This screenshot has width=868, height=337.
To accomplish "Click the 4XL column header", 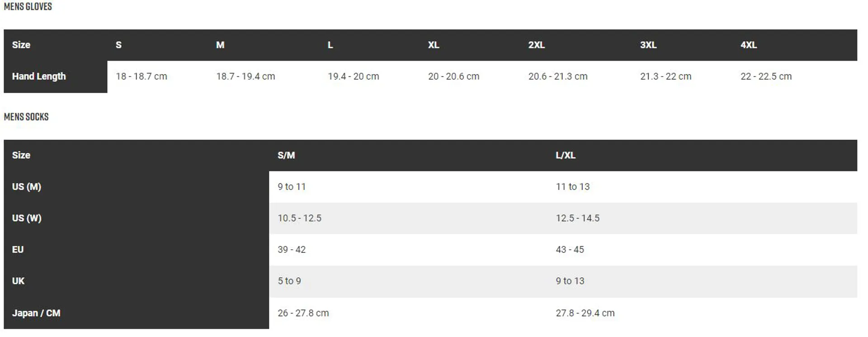I will (749, 45).
